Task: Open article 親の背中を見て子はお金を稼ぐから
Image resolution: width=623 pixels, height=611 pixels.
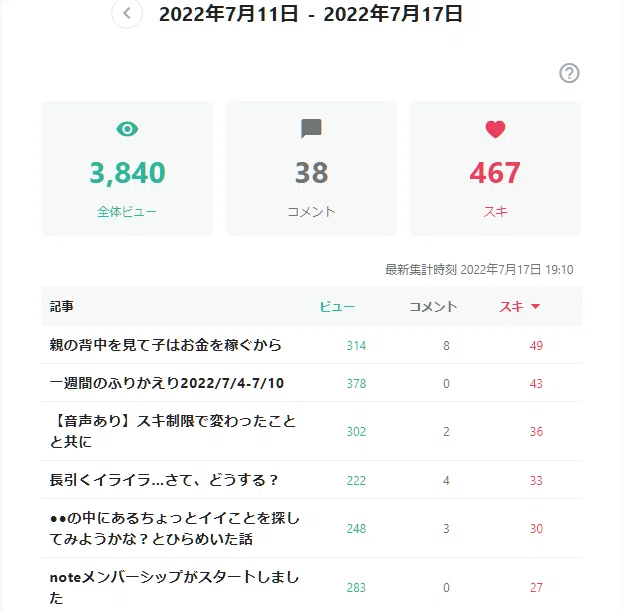Action: tap(166, 345)
